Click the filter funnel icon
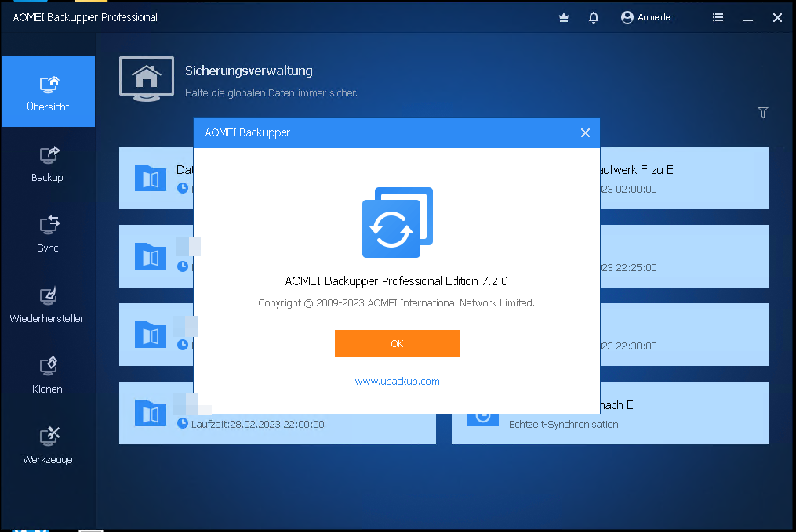The image size is (796, 532). [x=763, y=113]
